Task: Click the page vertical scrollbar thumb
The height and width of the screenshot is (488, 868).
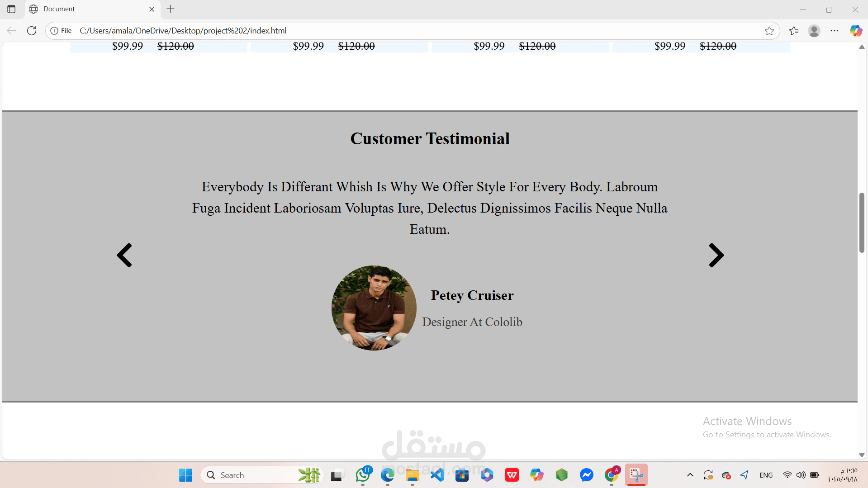Action: (862, 223)
